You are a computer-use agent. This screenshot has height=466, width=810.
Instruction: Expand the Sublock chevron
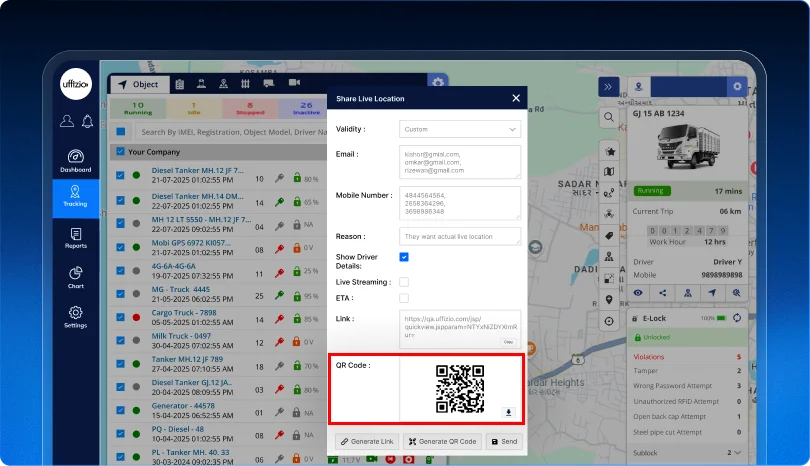click(x=737, y=453)
